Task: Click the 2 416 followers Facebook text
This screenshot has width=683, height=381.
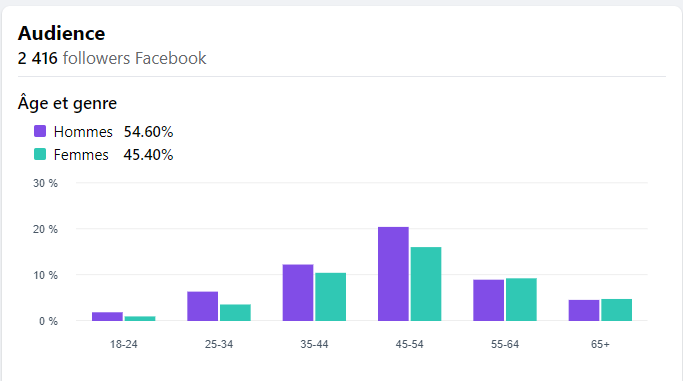Action: coord(112,58)
